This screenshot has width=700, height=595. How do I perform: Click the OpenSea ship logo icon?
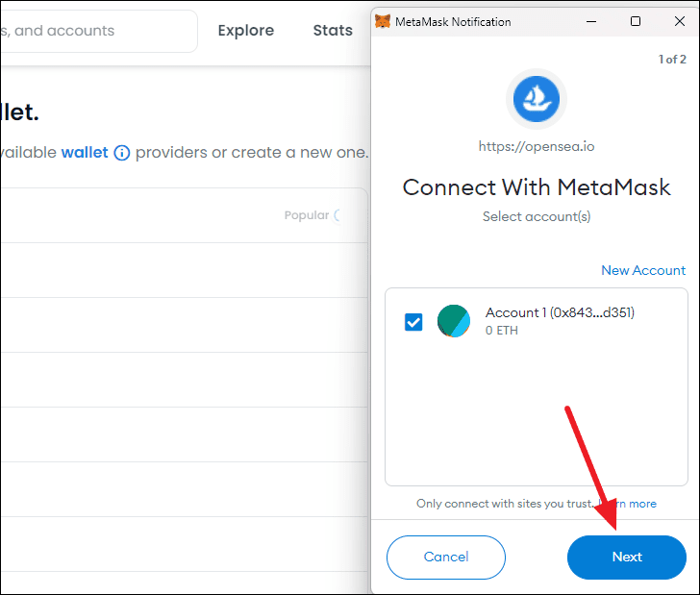(537, 99)
